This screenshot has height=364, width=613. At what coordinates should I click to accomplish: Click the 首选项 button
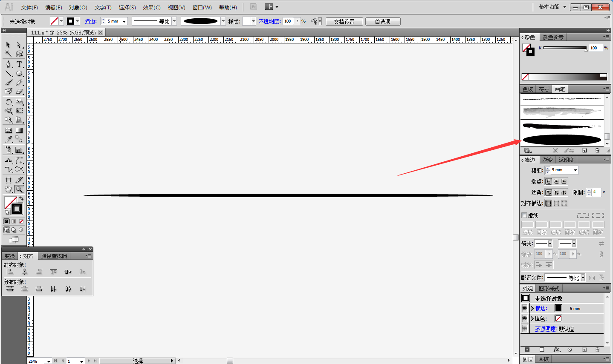point(383,21)
